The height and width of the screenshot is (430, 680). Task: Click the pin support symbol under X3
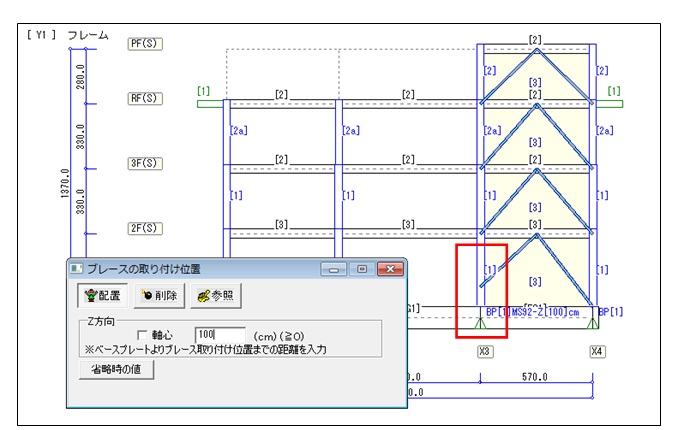click(480, 323)
